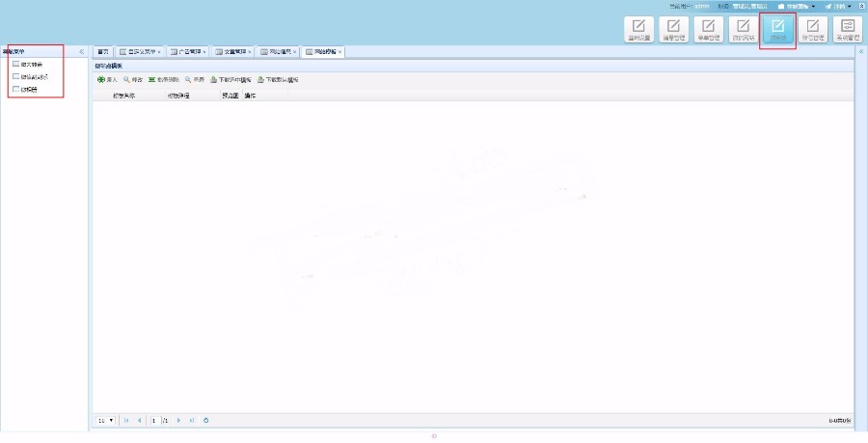Click the page number input field

tap(155, 420)
